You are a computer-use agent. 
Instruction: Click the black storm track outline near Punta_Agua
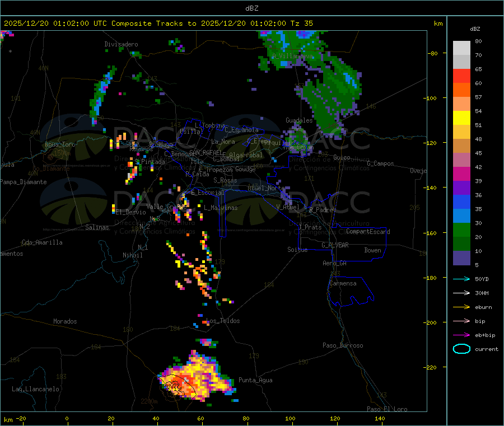(178, 386)
